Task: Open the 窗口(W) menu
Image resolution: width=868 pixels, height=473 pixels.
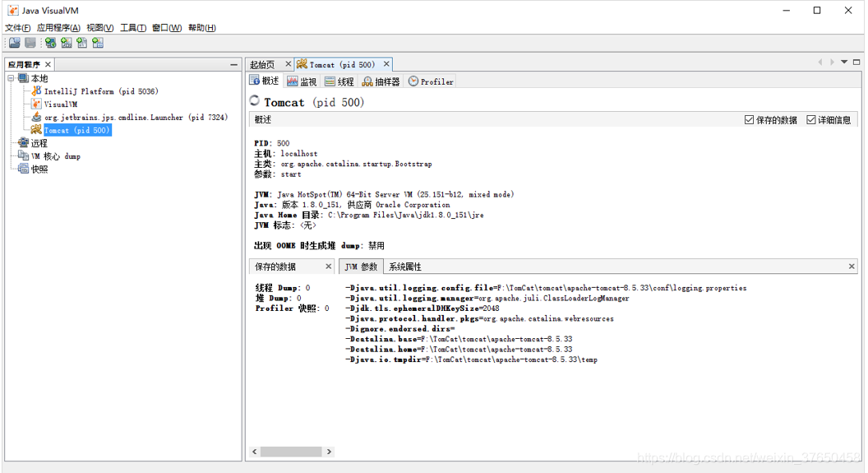Action: [x=167, y=28]
